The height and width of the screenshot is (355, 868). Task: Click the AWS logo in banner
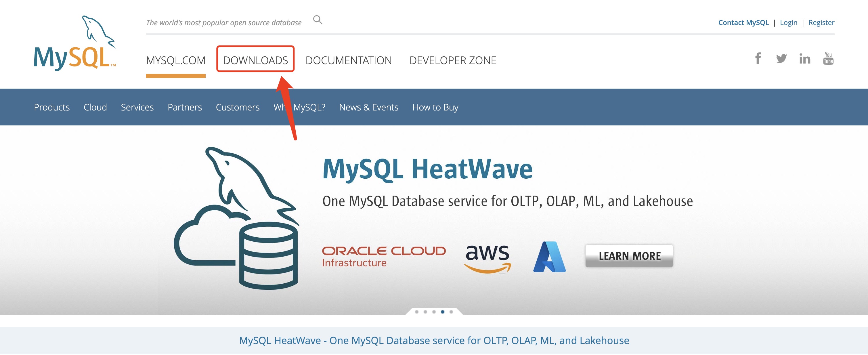point(487,258)
